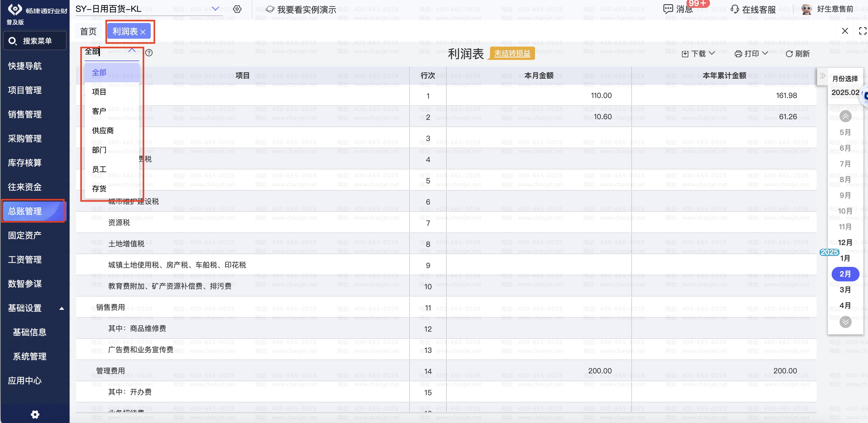Click the scroll months down arrow

[845, 322]
